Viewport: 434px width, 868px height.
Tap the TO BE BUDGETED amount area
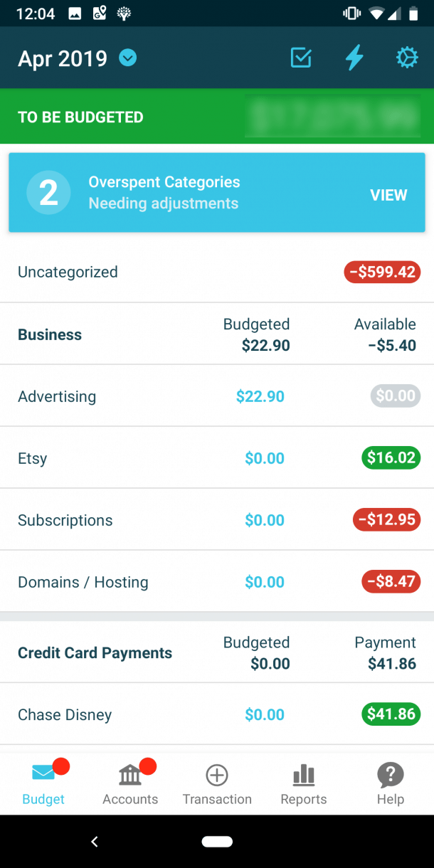(332, 116)
